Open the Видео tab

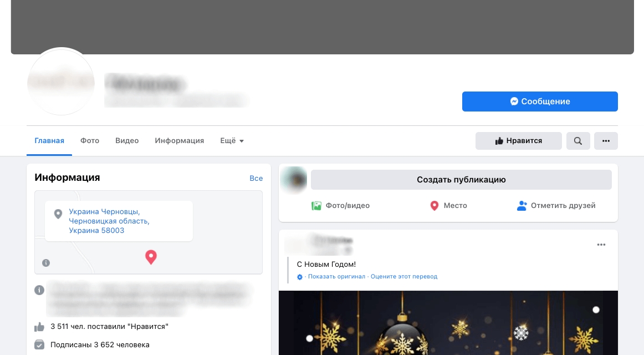pos(127,140)
